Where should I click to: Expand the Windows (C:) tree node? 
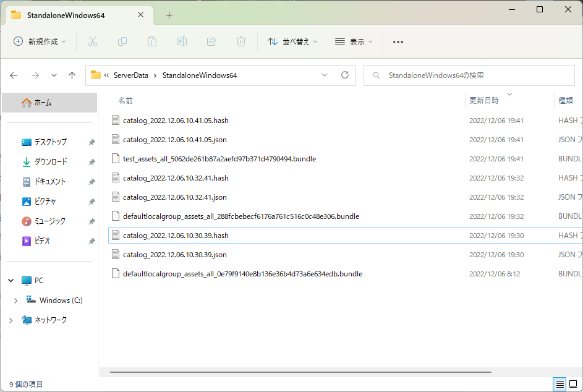(15, 300)
